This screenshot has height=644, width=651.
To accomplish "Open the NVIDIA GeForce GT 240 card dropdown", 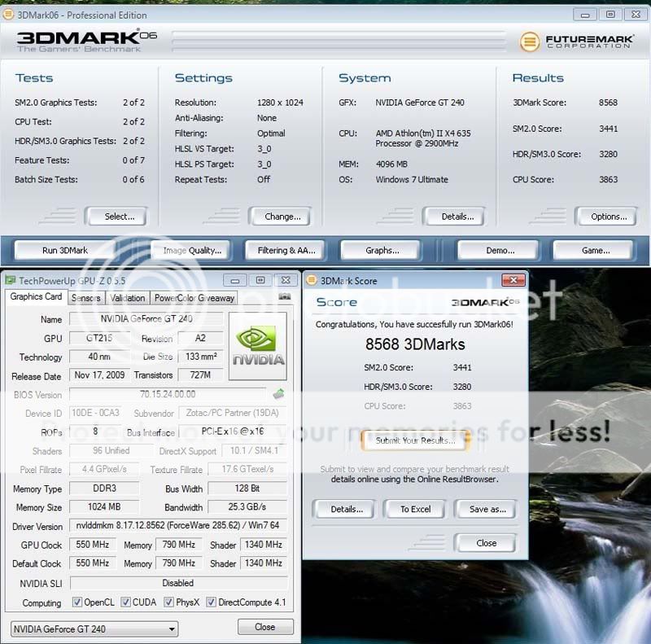I will 94,629.
